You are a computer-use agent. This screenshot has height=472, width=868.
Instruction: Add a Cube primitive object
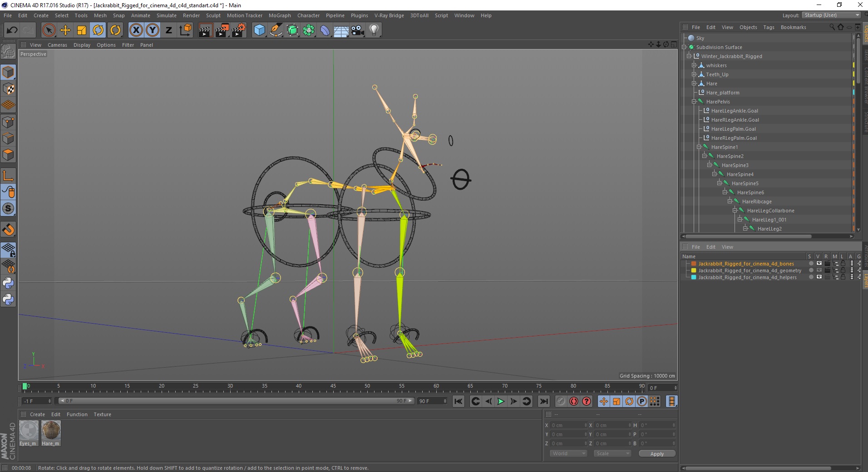click(259, 30)
